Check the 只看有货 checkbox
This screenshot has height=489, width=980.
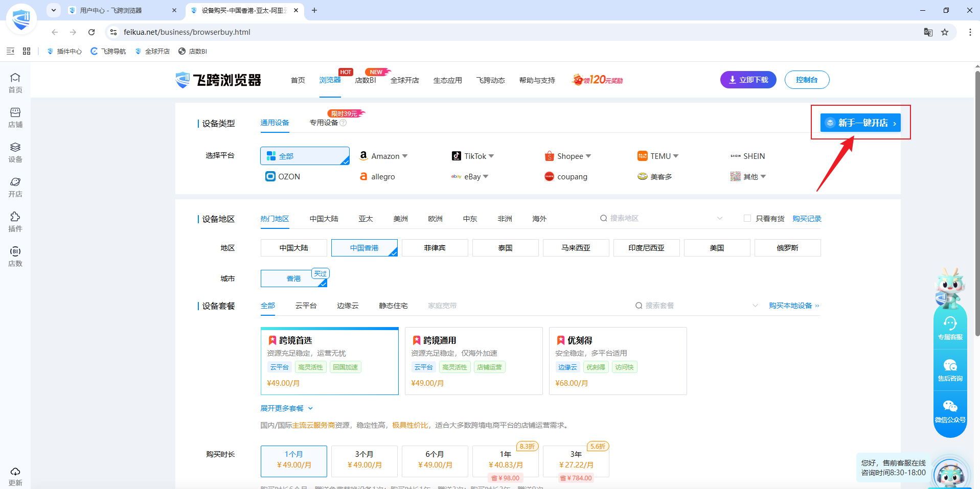[747, 218]
